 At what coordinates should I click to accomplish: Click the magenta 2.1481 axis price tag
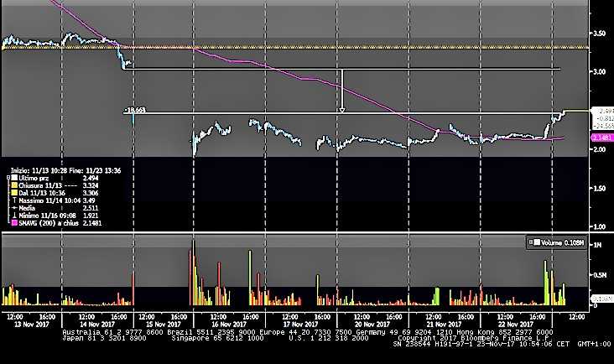coord(602,138)
